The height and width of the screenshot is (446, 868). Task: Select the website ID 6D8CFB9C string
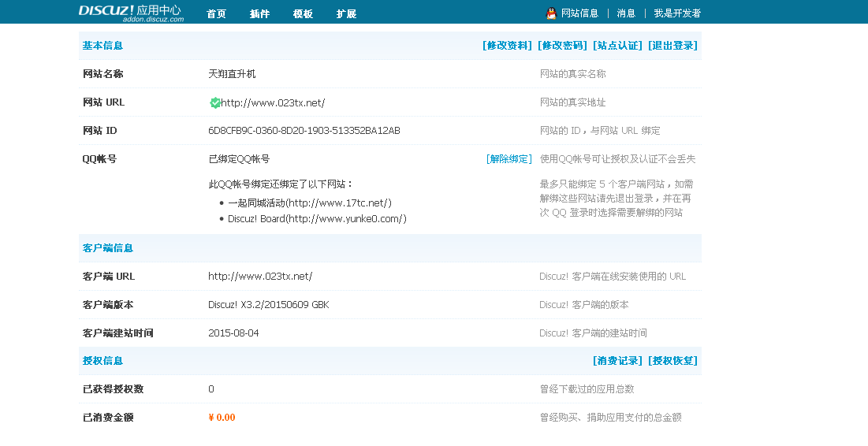point(304,131)
